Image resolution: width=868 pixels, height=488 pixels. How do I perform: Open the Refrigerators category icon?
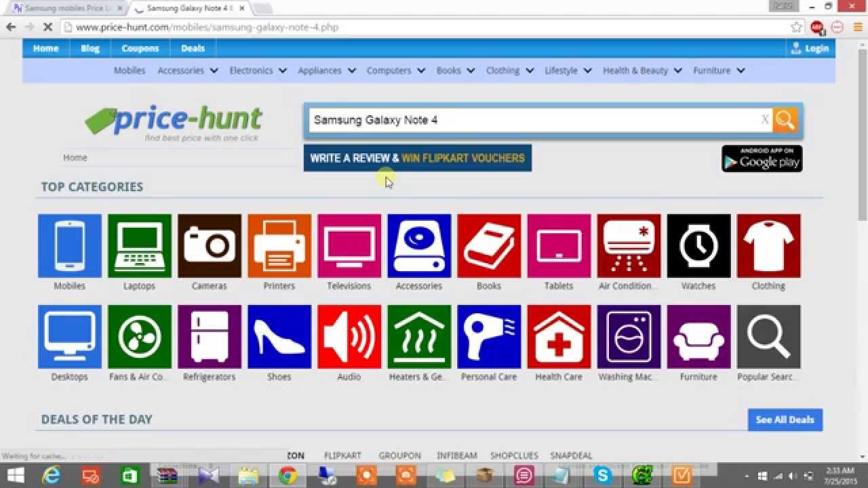[x=210, y=337]
